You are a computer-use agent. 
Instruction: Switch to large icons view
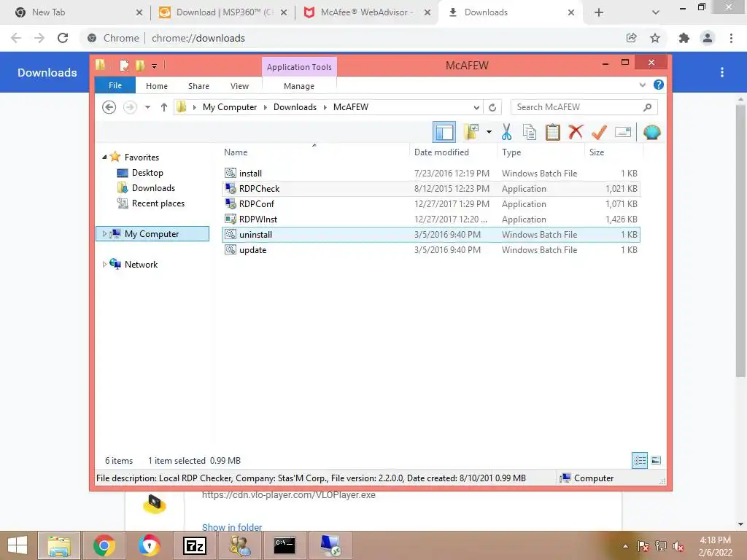656,461
